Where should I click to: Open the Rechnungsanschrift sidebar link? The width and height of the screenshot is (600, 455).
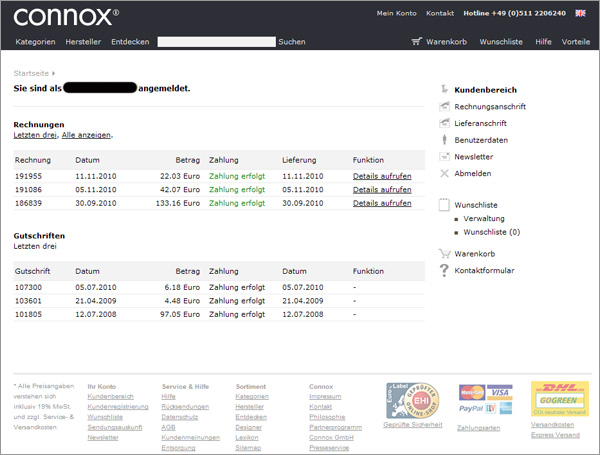point(490,106)
